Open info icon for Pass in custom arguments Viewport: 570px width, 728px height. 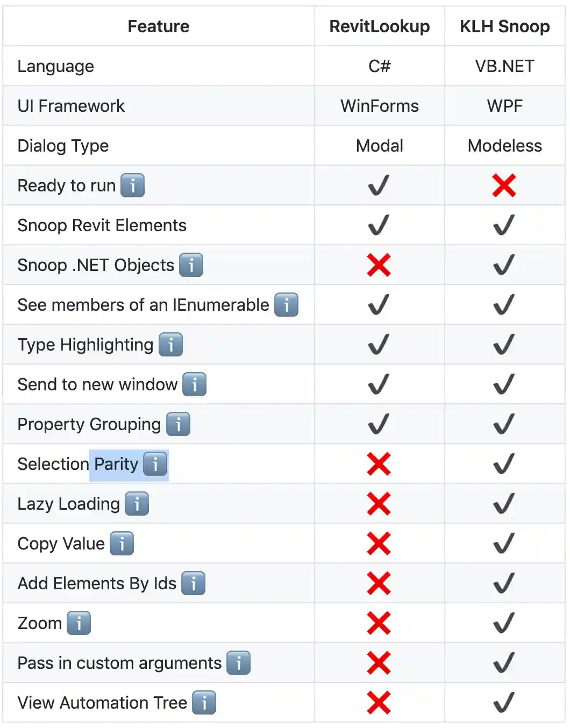pos(238,663)
